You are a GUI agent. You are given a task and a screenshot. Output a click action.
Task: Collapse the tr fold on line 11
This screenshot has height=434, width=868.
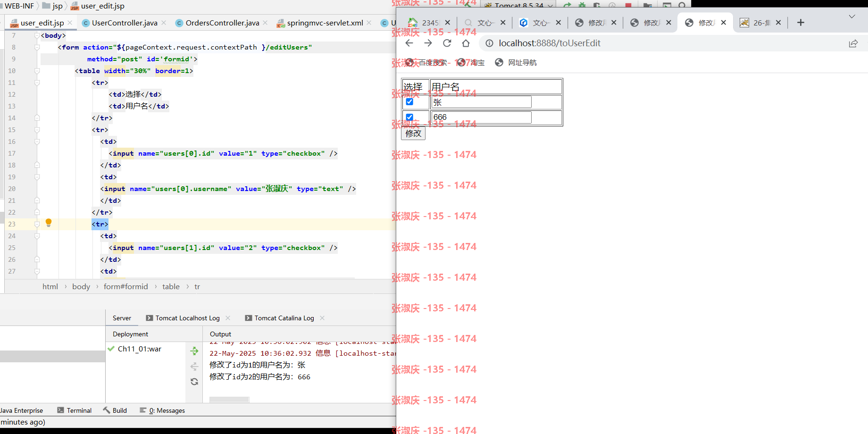[x=37, y=83]
